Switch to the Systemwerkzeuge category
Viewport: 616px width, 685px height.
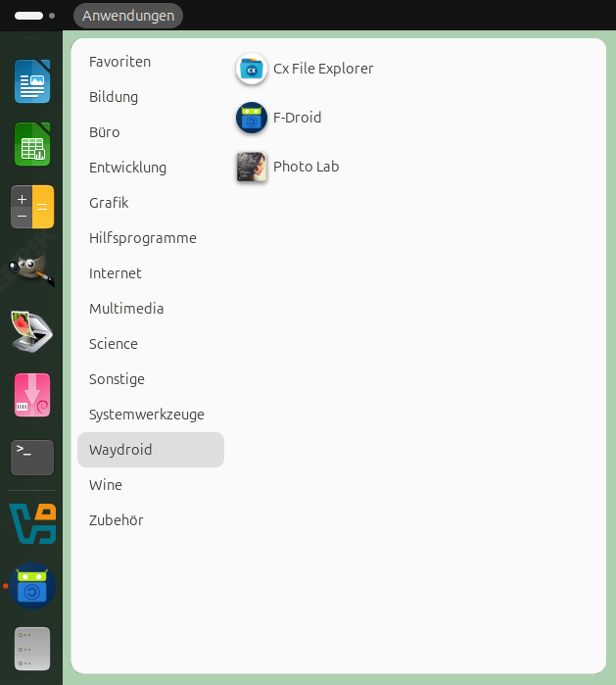coord(147,415)
